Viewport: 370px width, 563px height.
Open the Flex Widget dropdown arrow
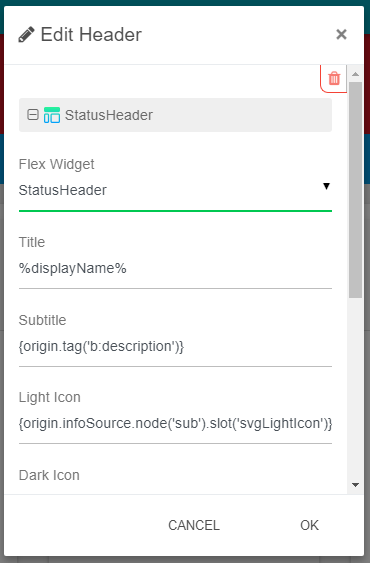point(326,186)
